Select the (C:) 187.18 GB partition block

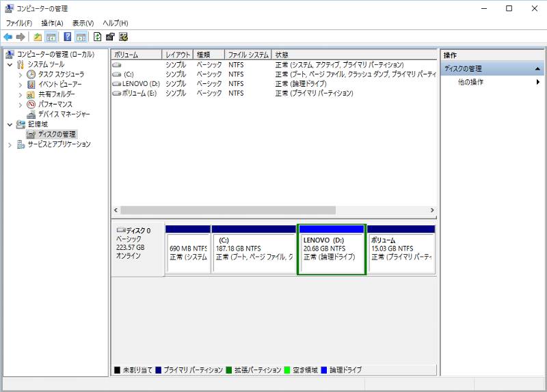[x=254, y=250]
